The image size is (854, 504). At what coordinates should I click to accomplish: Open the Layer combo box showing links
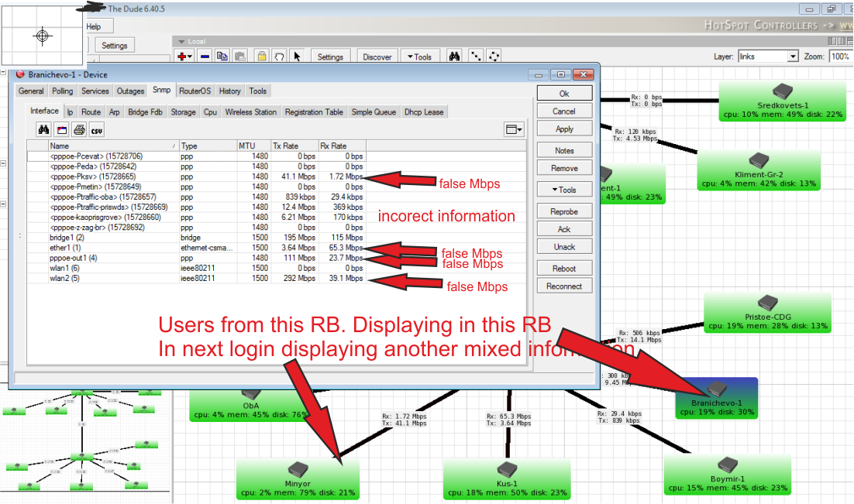(768, 56)
